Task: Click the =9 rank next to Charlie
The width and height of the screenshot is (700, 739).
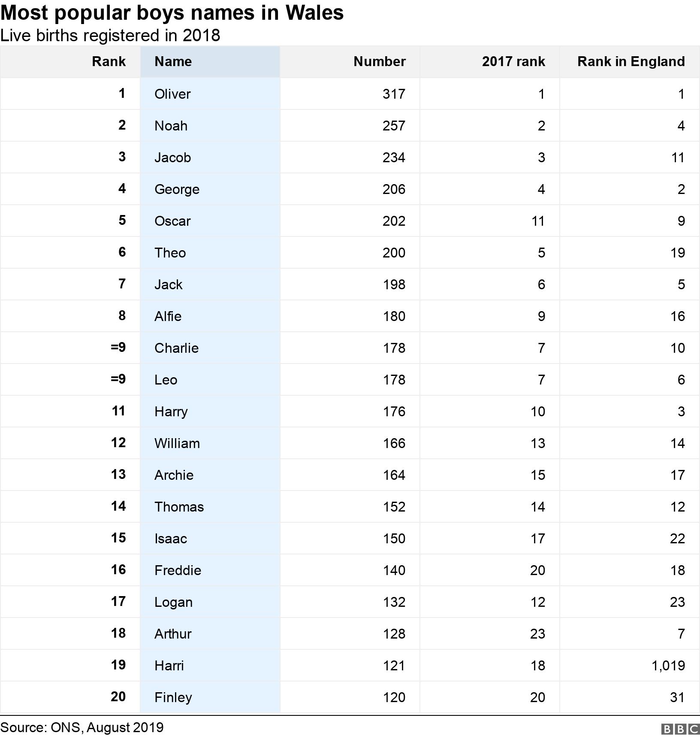Action: click(118, 347)
